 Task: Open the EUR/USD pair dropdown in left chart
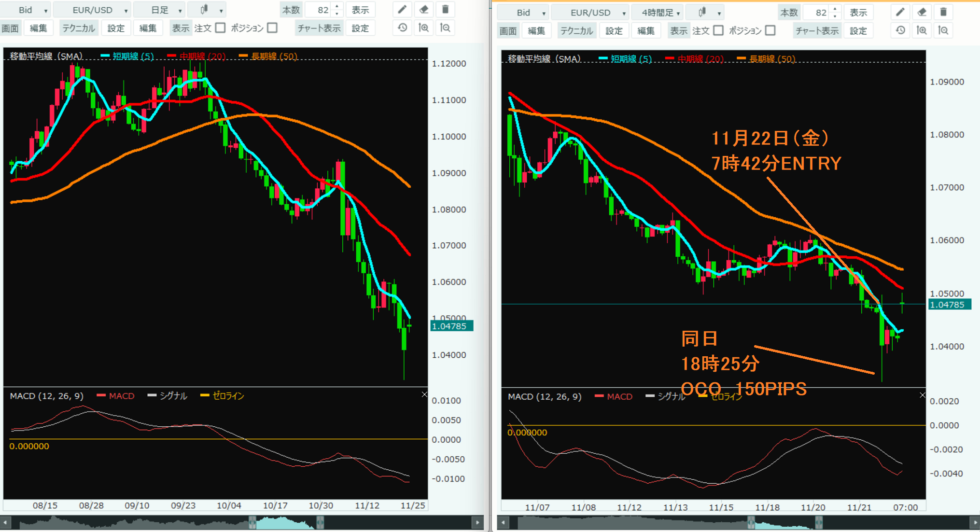point(92,10)
